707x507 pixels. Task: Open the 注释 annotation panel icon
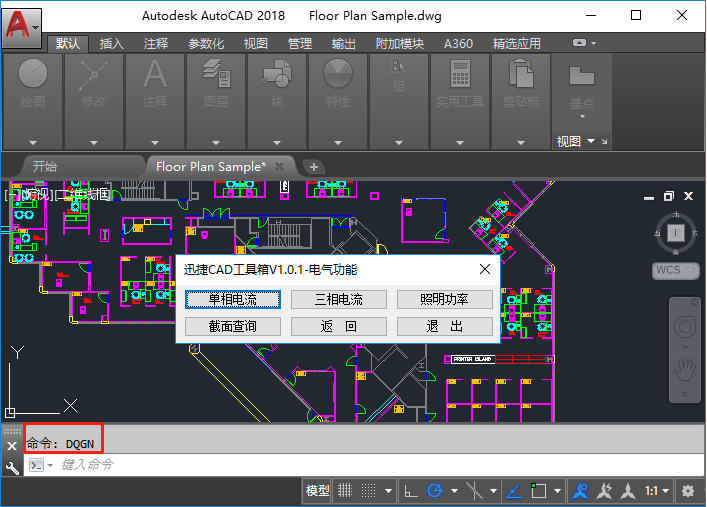pyautogui.click(x=155, y=74)
